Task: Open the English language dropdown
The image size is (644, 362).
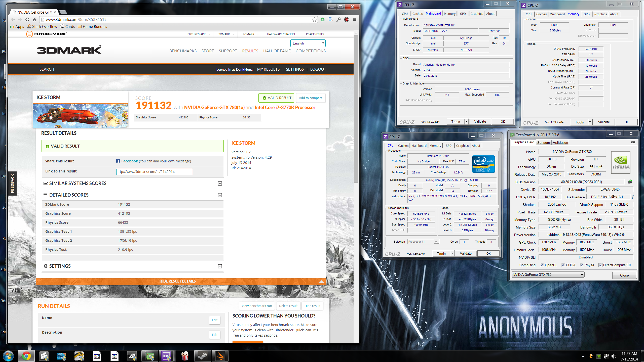Action: pos(308,43)
